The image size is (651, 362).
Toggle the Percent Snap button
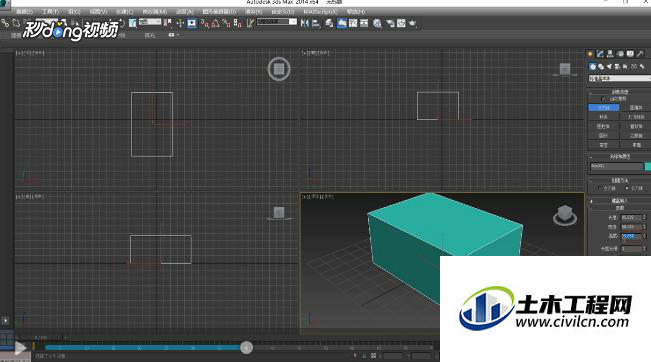point(226,23)
